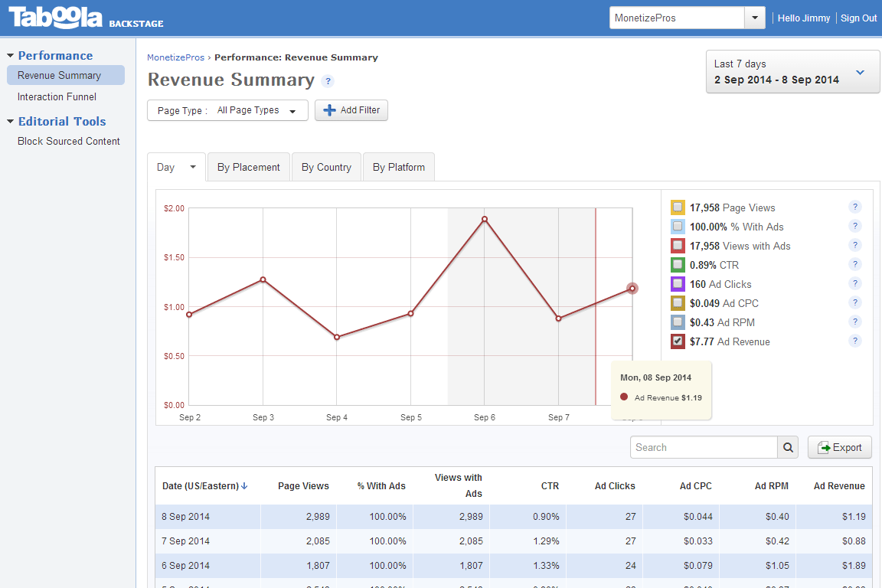The width and height of the screenshot is (882, 588).
Task: Click the help icon beside Revenue Summary title
Action: click(x=328, y=81)
